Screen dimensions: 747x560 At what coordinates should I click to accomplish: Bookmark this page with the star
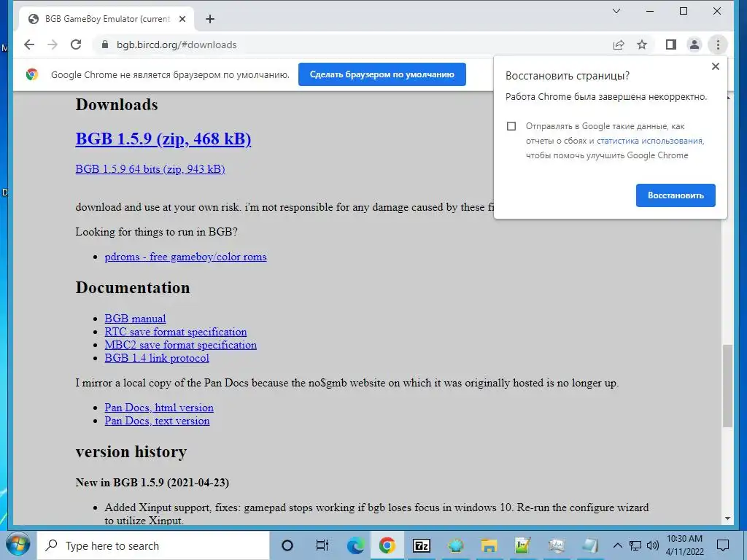coord(642,44)
